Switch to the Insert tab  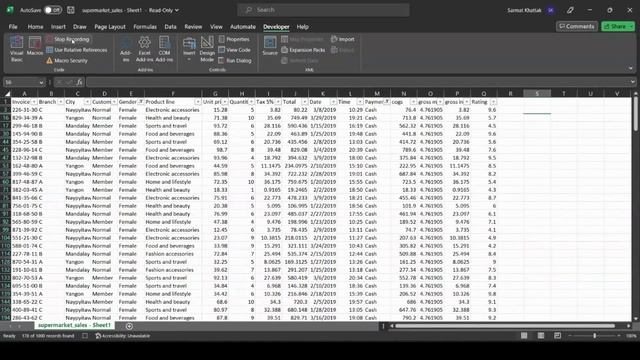coord(58,27)
